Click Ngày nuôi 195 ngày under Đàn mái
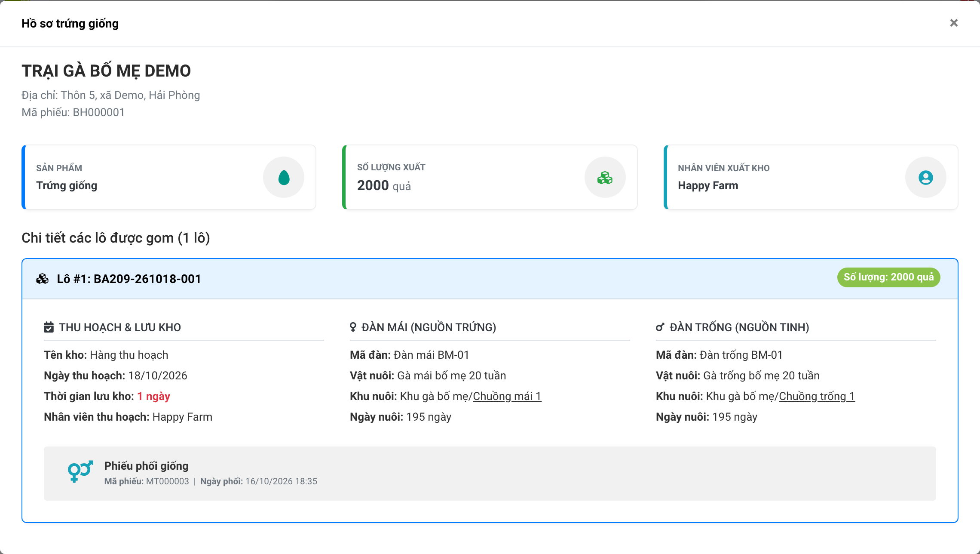This screenshot has width=980, height=554. 401,417
